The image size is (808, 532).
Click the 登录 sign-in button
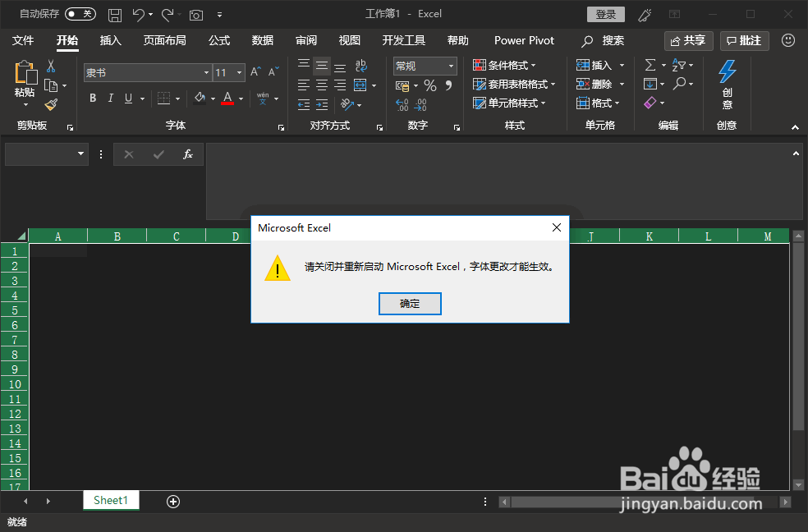(x=605, y=15)
